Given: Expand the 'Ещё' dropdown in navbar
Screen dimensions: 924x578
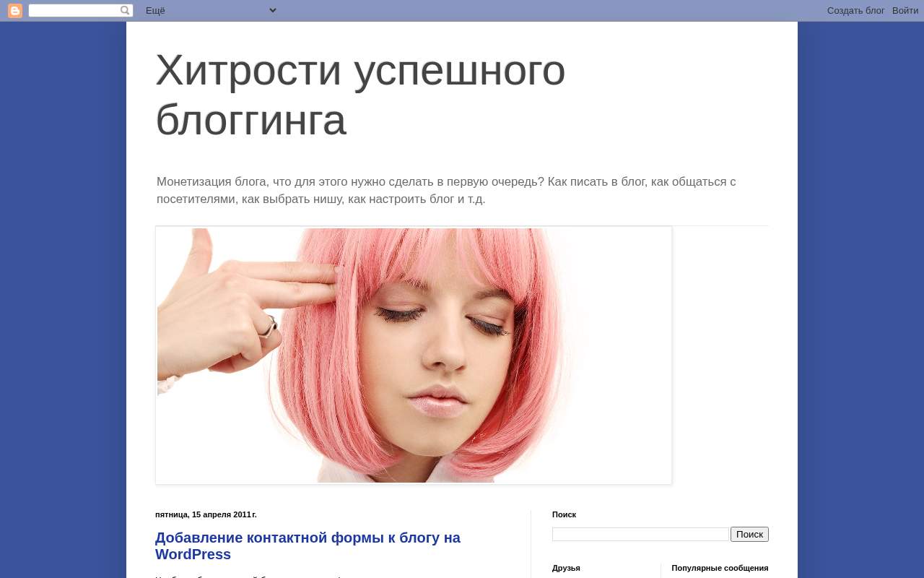Looking at the screenshot, I should coord(211,10).
